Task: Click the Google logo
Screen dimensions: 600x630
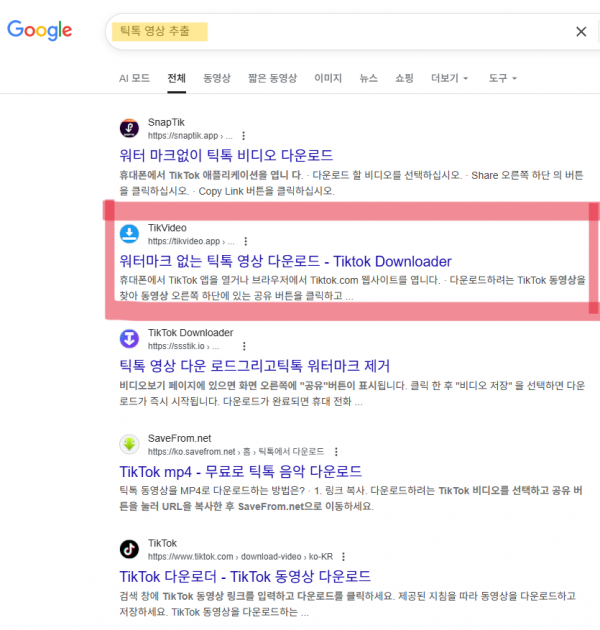Action: (x=39, y=30)
